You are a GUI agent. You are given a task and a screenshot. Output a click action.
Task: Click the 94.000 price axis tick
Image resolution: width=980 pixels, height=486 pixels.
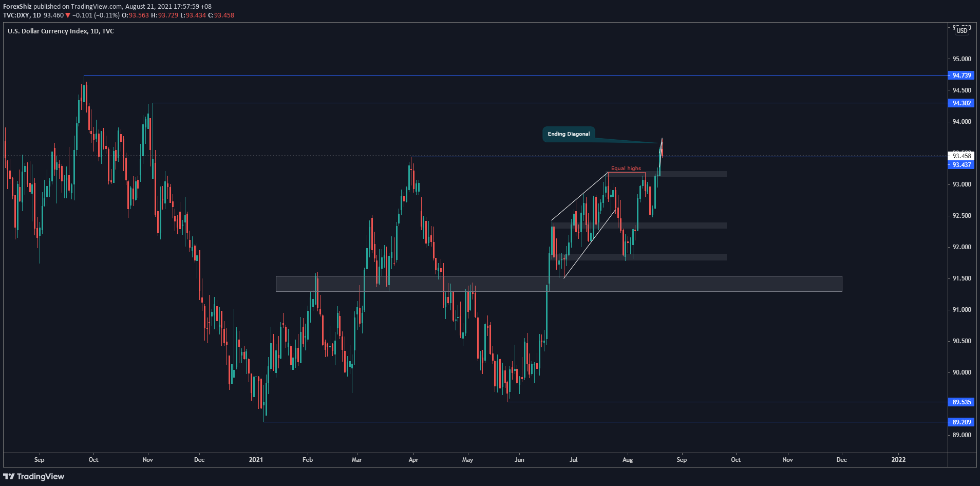(x=962, y=122)
